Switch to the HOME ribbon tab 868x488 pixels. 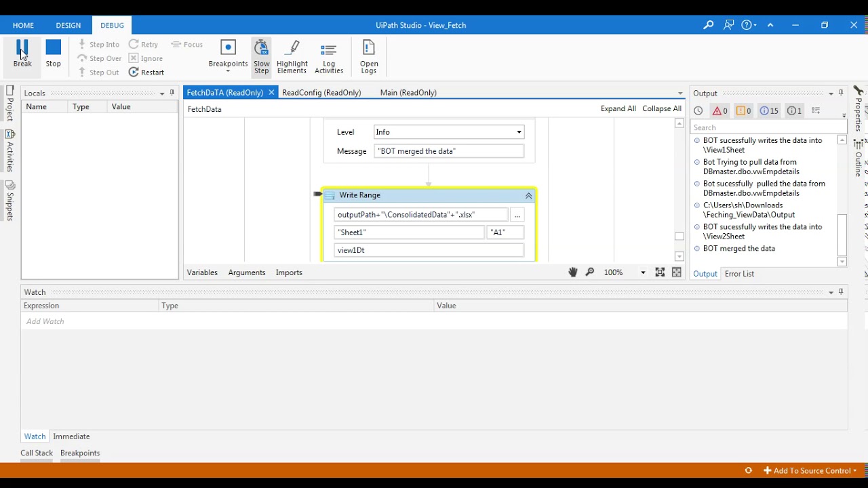(23, 25)
